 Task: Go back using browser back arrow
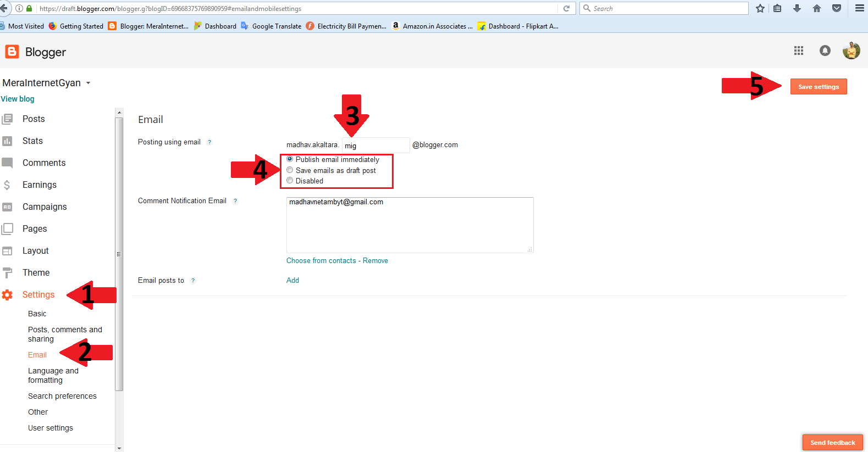pyautogui.click(x=4, y=8)
